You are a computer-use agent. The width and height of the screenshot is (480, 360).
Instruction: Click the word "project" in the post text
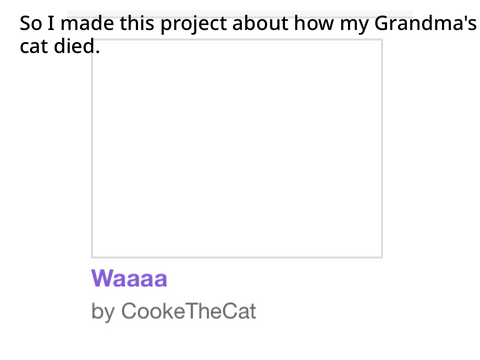click(194, 24)
